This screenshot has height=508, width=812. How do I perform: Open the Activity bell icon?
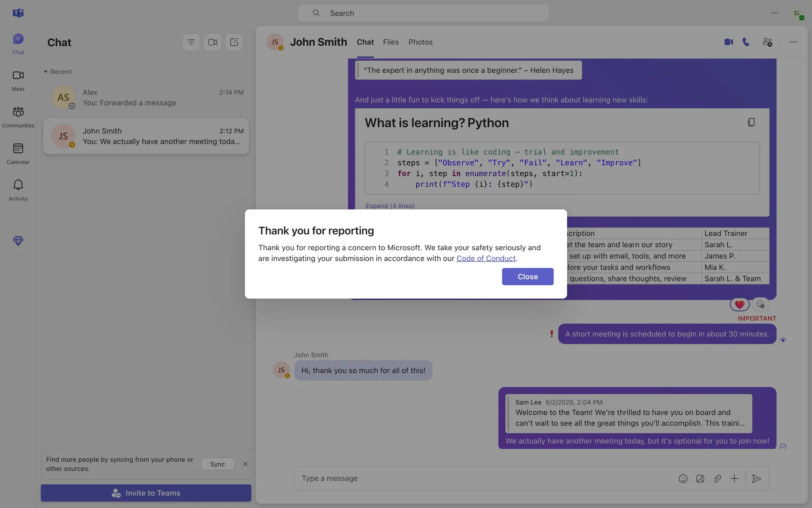click(18, 190)
